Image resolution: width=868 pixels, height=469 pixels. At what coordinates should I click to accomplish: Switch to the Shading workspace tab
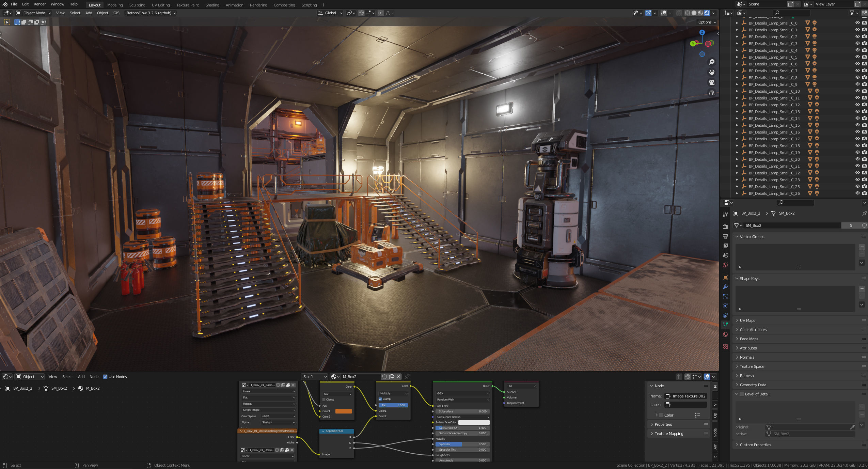pyautogui.click(x=212, y=5)
